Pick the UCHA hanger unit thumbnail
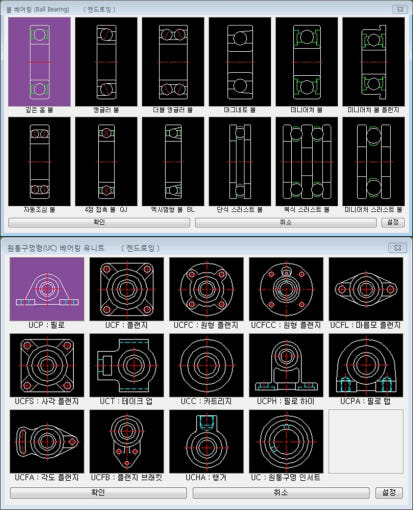The width and height of the screenshot is (413, 510). [x=206, y=442]
